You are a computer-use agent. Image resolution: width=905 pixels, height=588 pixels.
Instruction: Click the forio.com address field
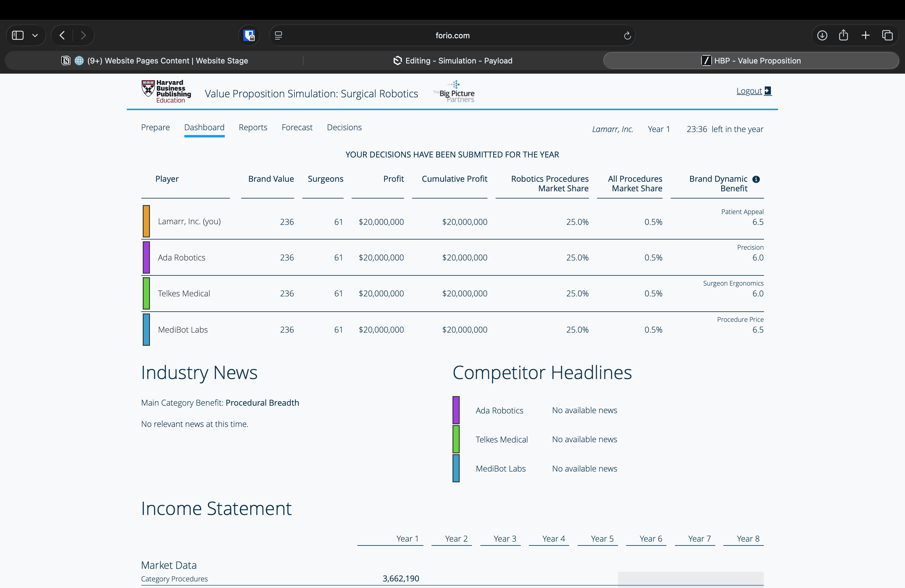tap(452, 35)
